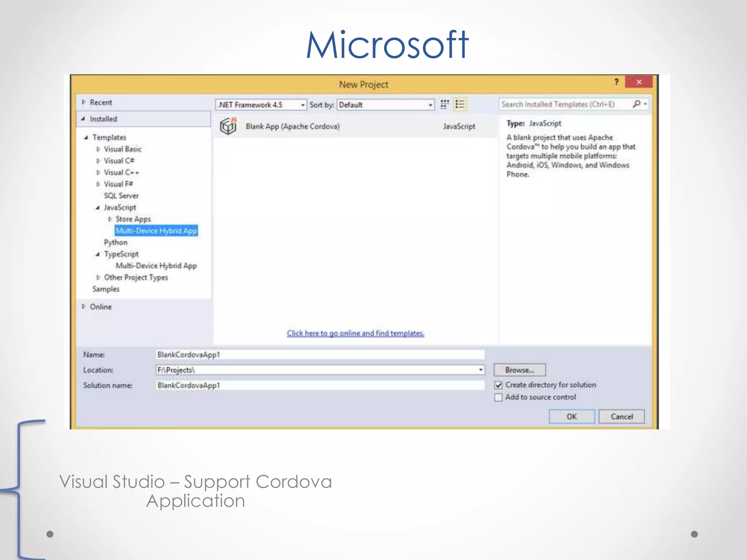Close the New Project dialog

(x=639, y=82)
